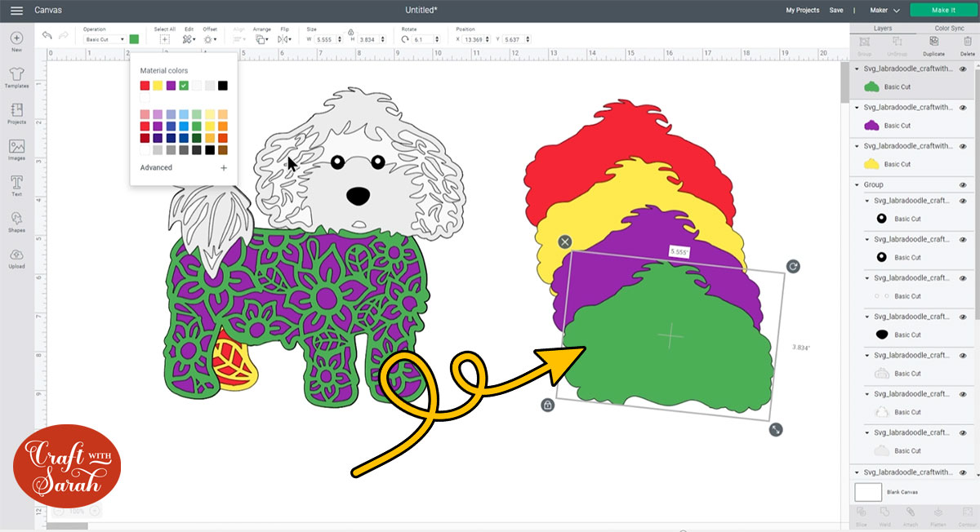Open the Images panel
Screen dimensions: 980x532
click(16, 149)
